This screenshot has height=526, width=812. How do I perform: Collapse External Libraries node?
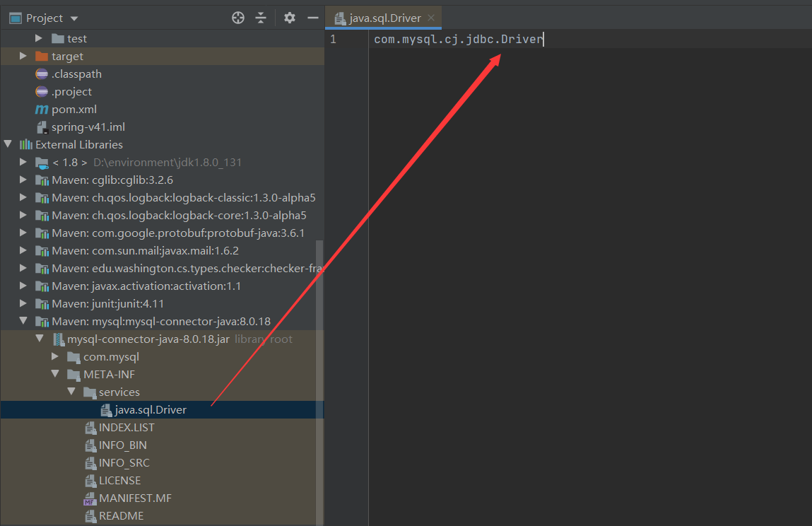[x=8, y=144]
